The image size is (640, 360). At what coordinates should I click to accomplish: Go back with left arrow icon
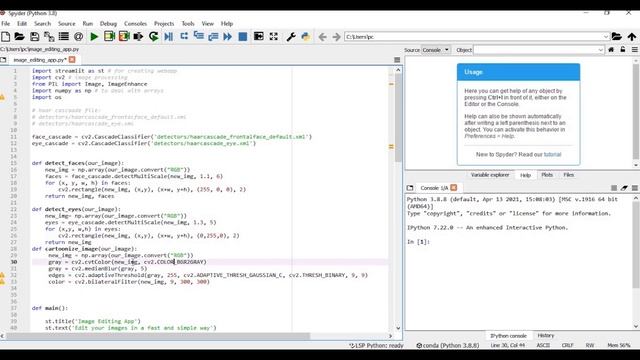(322, 37)
